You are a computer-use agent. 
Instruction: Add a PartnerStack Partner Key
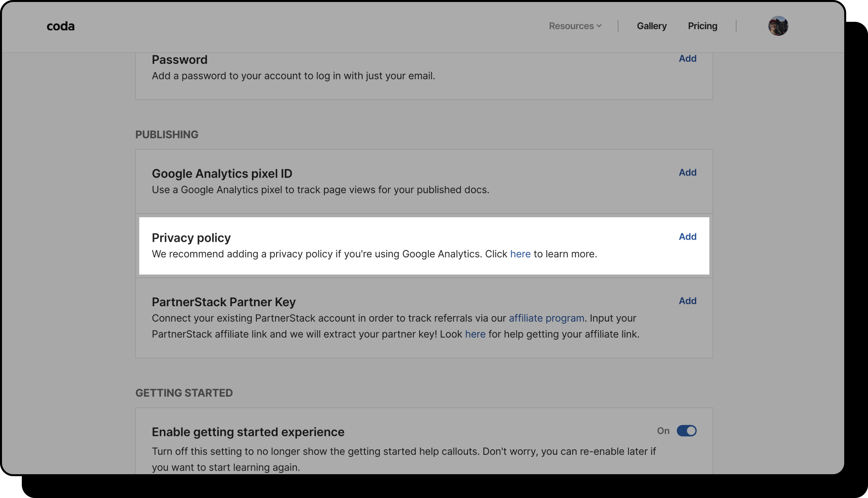tap(687, 301)
